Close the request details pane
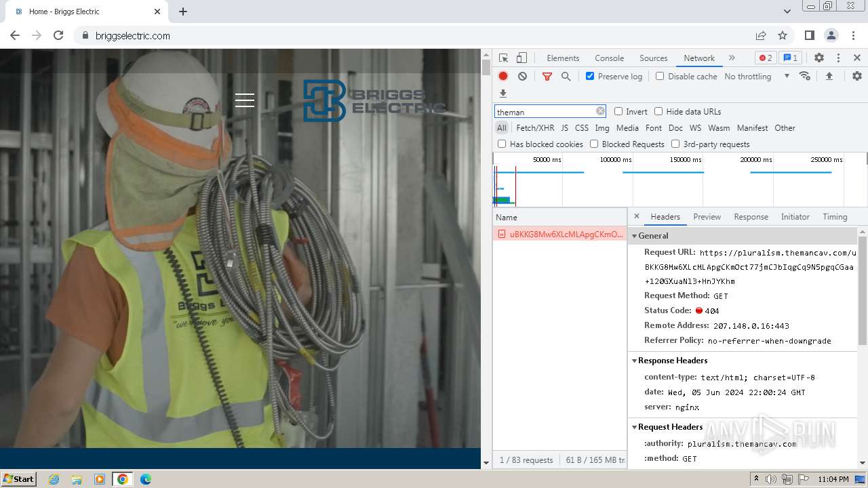Screen dimensions: 868x488 tap(636, 216)
